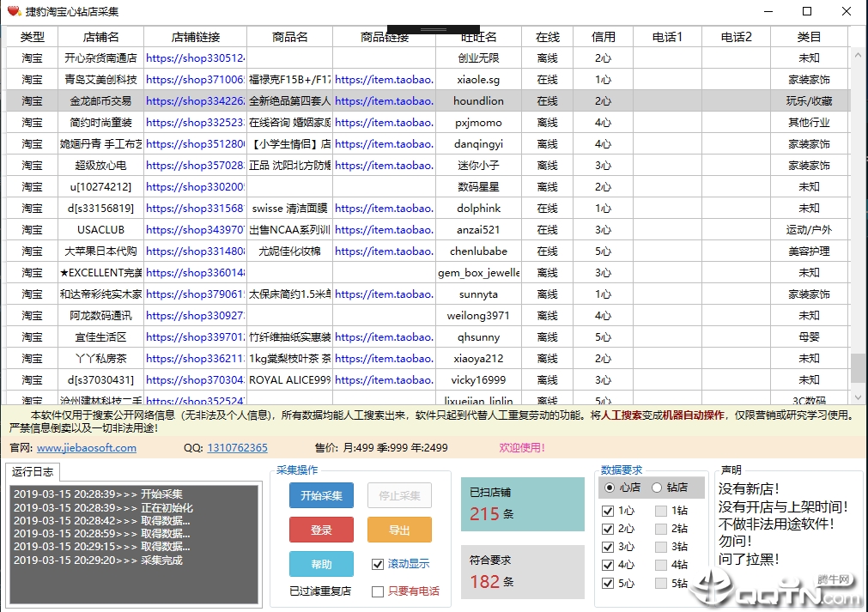Click the 店铺名 column header
The width and height of the screenshot is (868, 612).
tap(100, 37)
